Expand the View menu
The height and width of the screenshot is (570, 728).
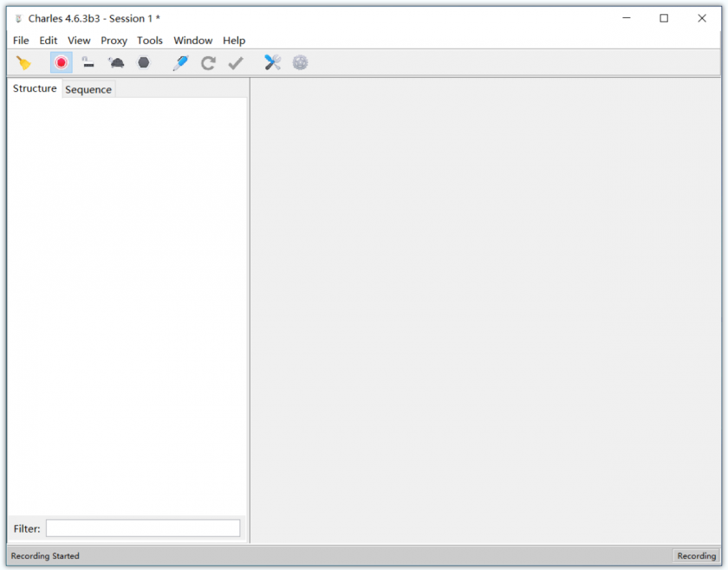tap(79, 41)
